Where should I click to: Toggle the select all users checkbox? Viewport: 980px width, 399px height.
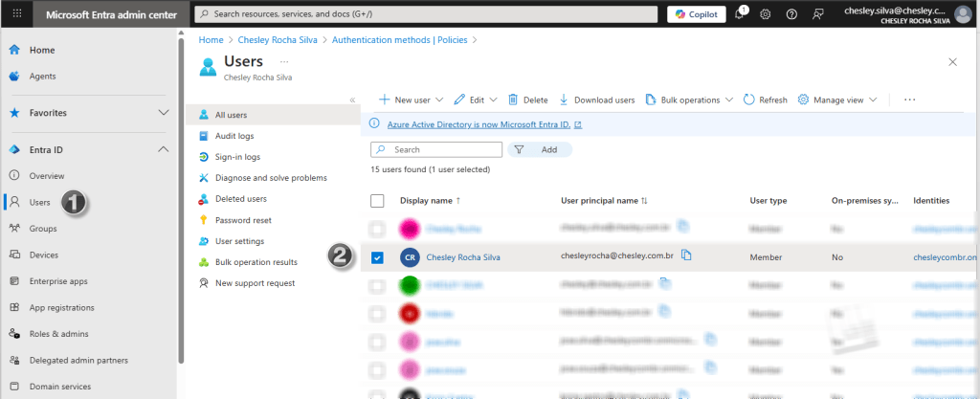(x=377, y=201)
